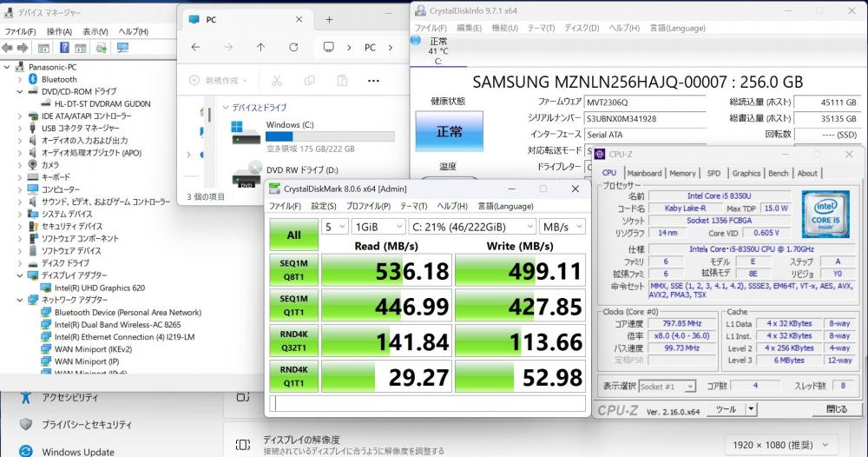The width and height of the screenshot is (868, 457).
Task: Collapse the DVD/CD-ROM ドライブ node
Action: click(21, 91)
